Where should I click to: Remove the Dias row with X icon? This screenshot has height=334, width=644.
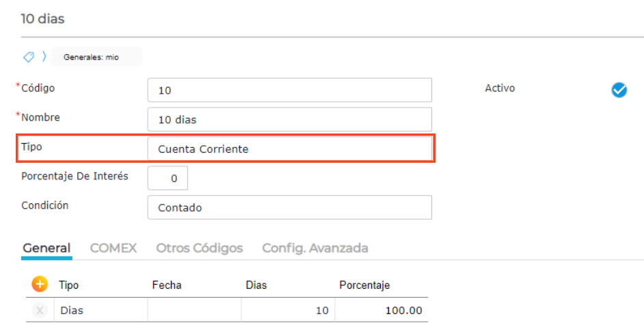(x=40, y=310)
